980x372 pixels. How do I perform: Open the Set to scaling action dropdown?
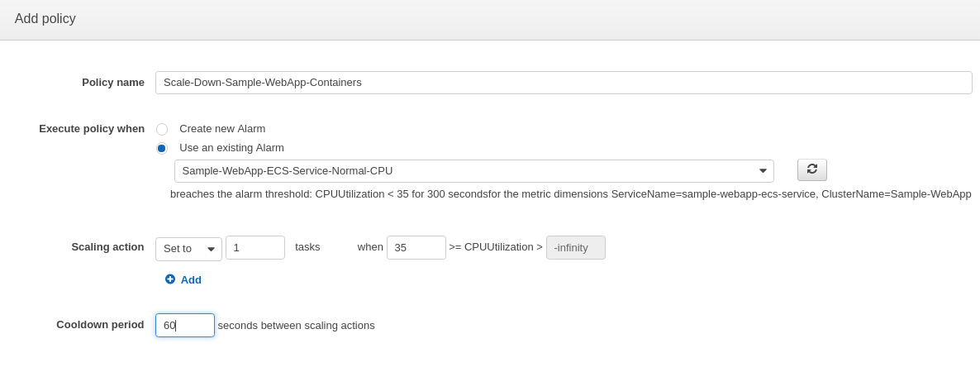(x=188, y=249)
